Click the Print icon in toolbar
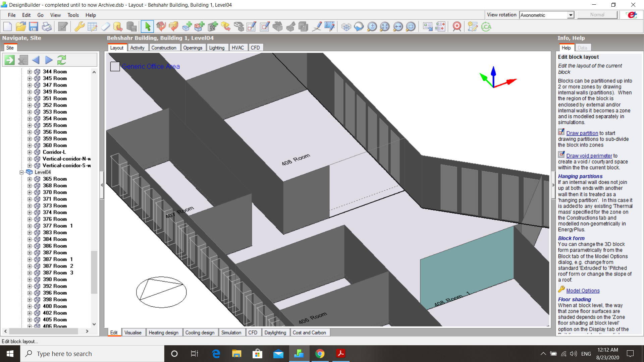The height and width of the screenshot is (362, 644). [x=47, y=26]
